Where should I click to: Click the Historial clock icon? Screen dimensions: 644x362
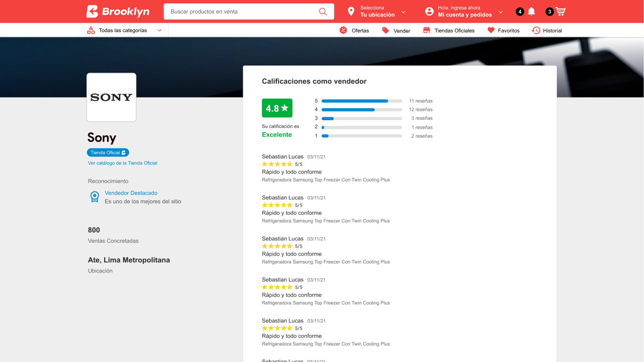click(x=536, y=30)
